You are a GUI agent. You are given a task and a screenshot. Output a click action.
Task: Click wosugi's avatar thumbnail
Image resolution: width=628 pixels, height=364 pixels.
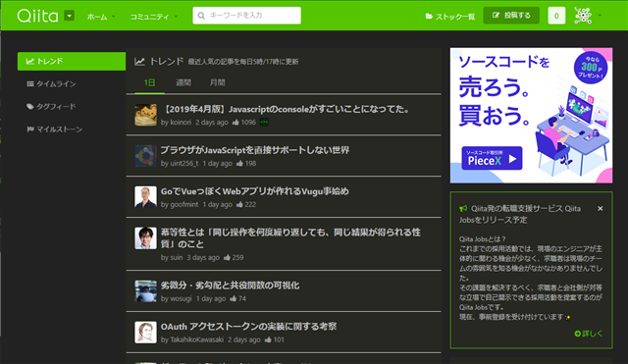point(145,291)
